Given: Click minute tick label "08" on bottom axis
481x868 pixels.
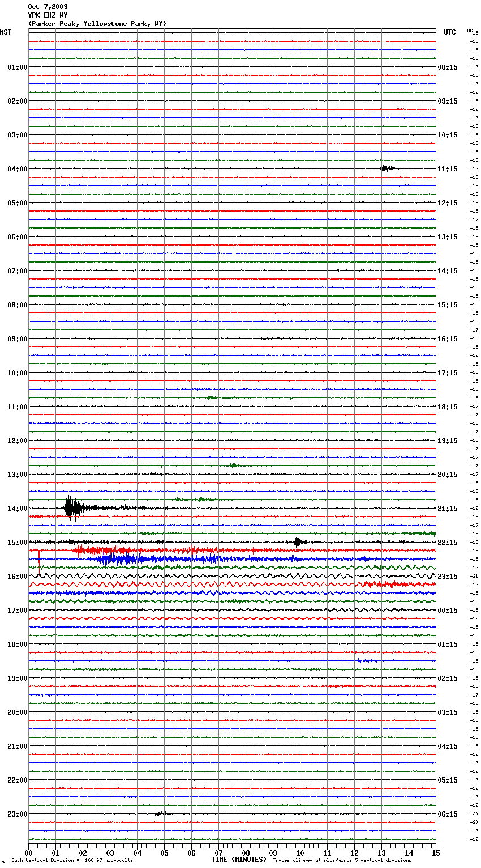Looking at the screenshot, I should 246,853.
